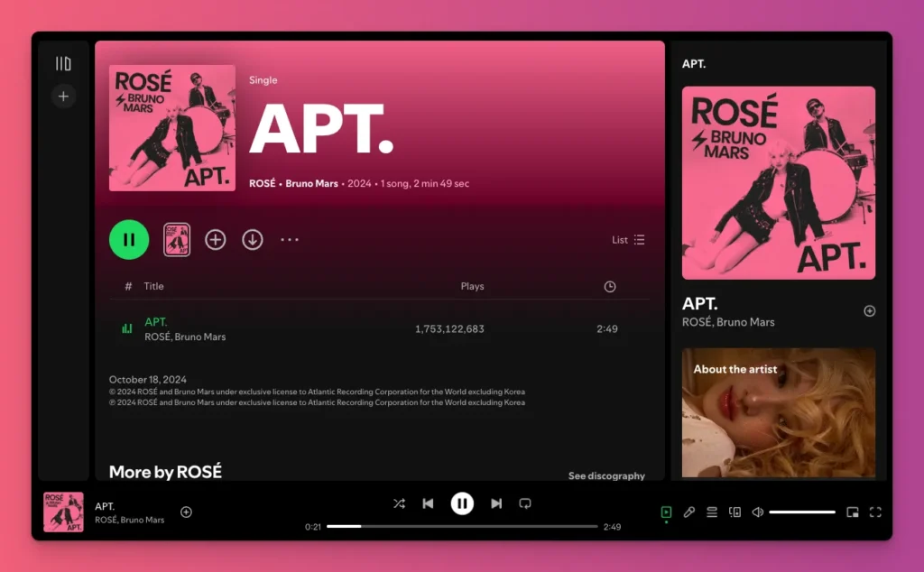924x572 pixels.
Task: Add to Liked Songs in Now Playing panel
Action: [x=869, y=311]
